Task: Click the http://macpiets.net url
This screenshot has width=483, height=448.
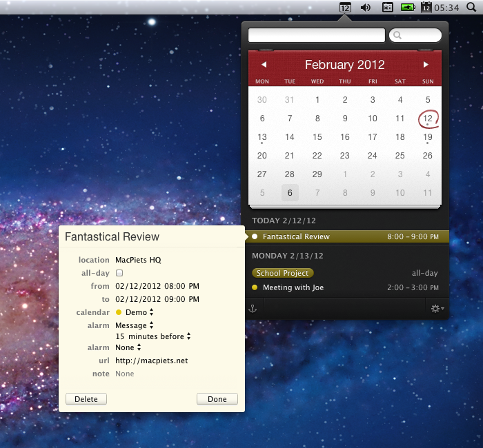Action: pyautogui.click(x=152, y=360)
